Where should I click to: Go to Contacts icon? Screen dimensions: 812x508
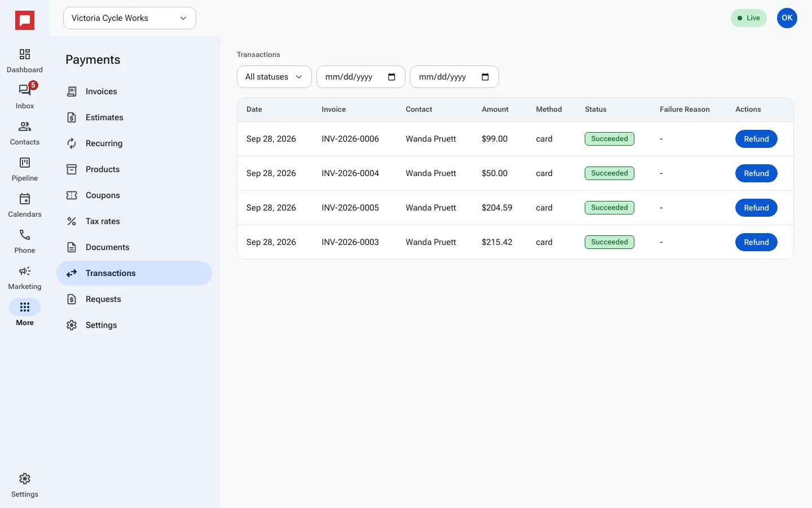pos(25,126)
